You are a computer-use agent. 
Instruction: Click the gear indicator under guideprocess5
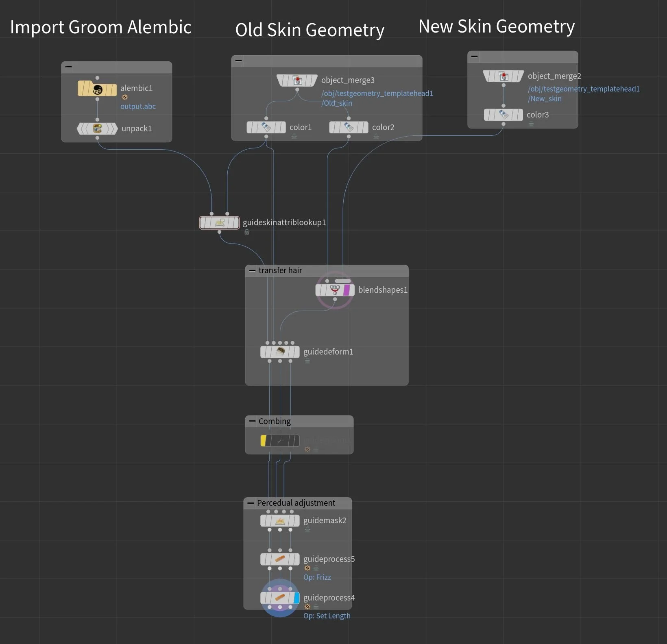click(x=308, y=568)
